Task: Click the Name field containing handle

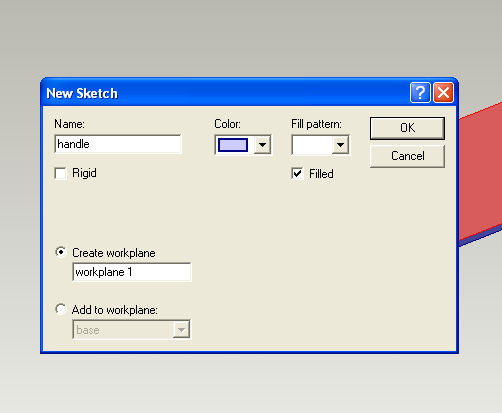Action: [118, 144]
